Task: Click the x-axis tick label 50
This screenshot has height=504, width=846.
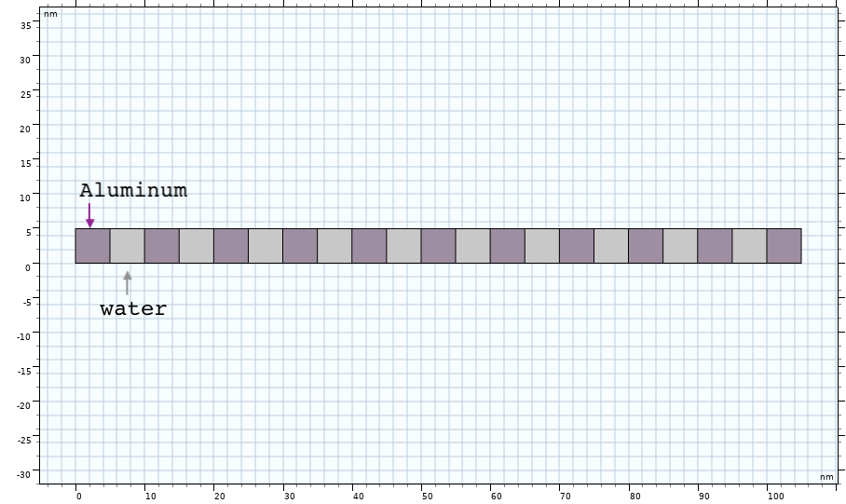Action: click(427, 497)
